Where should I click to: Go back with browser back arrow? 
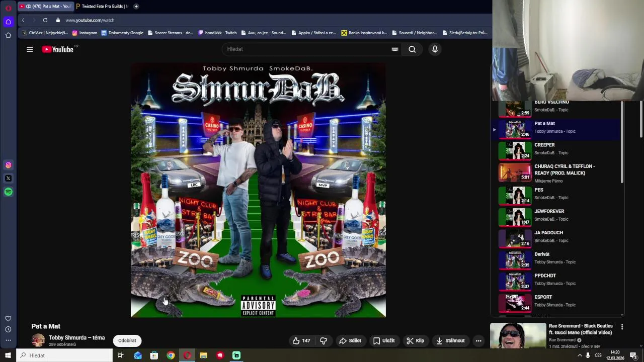23,20
